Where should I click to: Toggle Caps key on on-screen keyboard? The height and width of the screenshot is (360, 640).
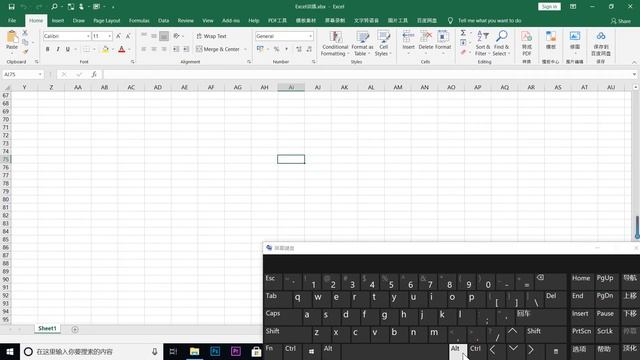pyautogui.click(x=282, y=317)
